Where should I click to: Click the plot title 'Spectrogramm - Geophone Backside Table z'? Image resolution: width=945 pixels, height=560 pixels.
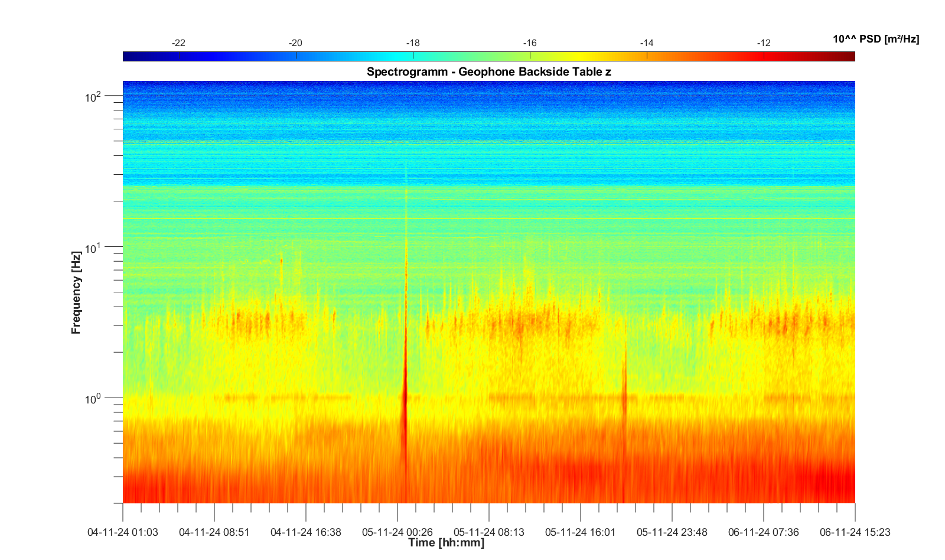click(x=488, y=72)
